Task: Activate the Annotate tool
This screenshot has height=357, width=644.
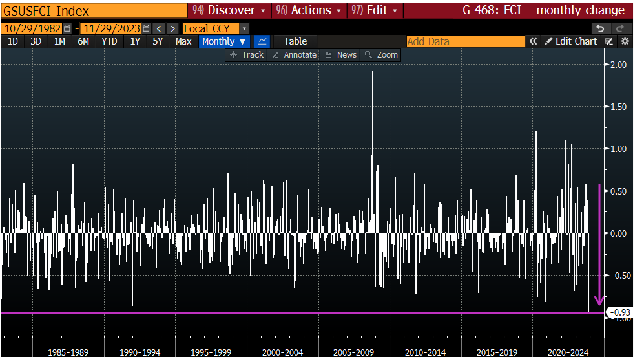Action: point(294,55)
